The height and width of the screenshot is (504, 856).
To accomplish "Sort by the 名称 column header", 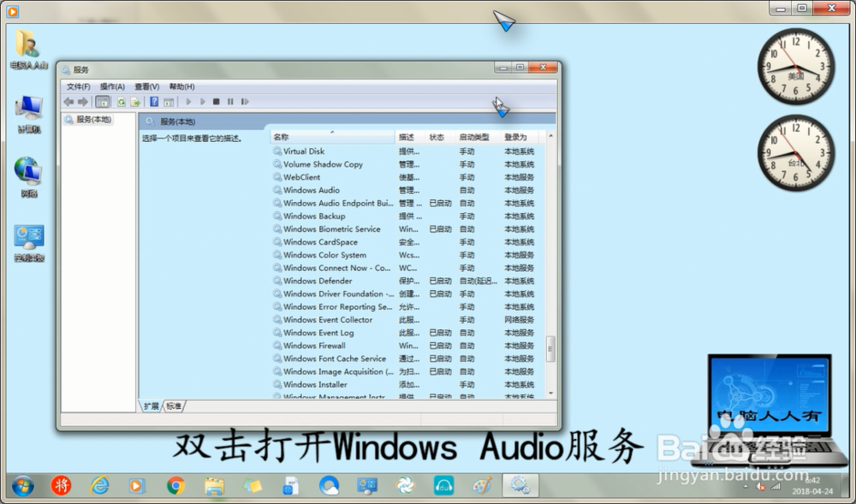I will coord(332,137).
